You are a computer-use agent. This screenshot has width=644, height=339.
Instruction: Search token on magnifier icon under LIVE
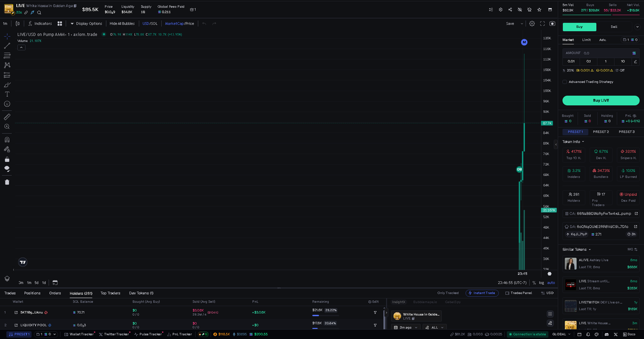pos(39,12)
